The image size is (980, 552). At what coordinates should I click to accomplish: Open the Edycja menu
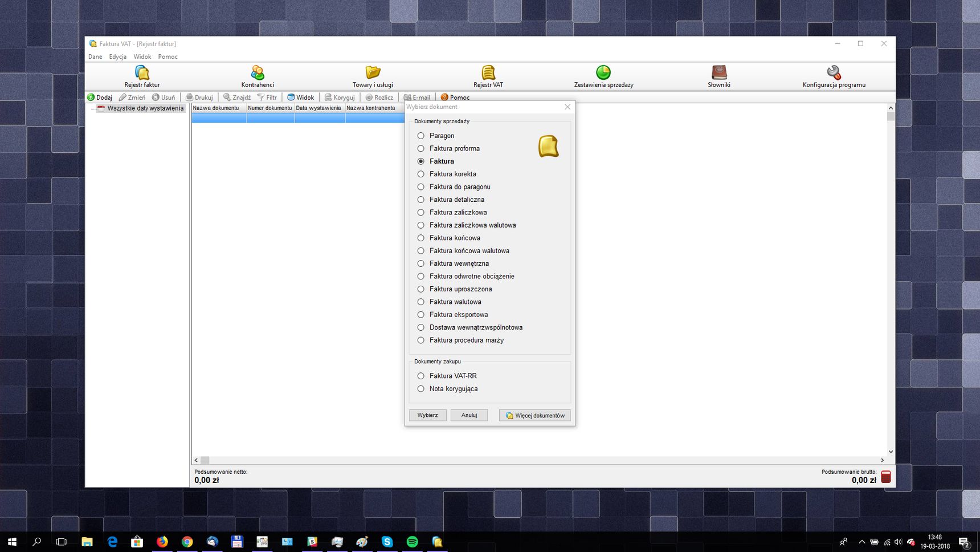pyautogui.click(x=118, y=56)
